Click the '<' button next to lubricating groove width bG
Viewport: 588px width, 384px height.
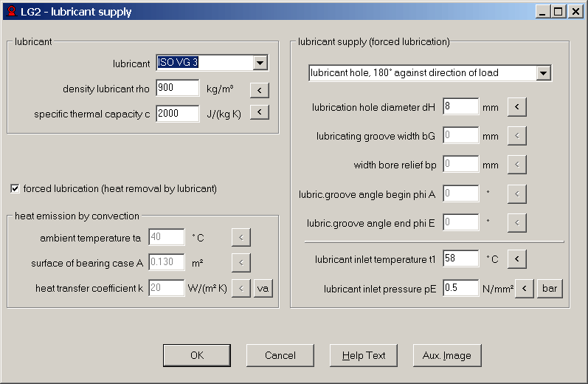click(x=516, y=135)
